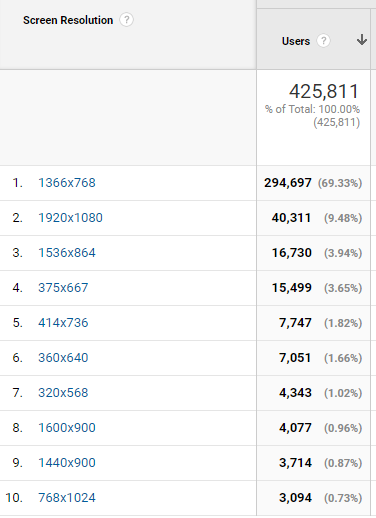Open the 1920x1080 resolution link

point(70,218)
